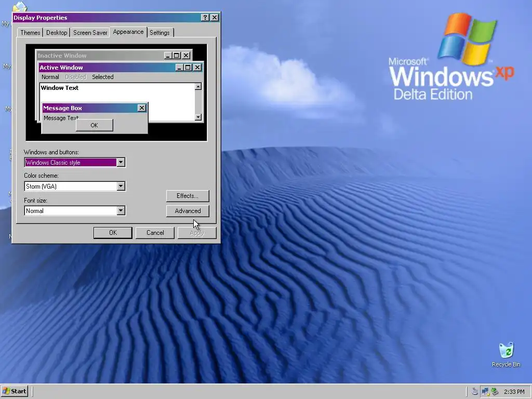Click Selected menu item in preview

click(x=103, y=77)
